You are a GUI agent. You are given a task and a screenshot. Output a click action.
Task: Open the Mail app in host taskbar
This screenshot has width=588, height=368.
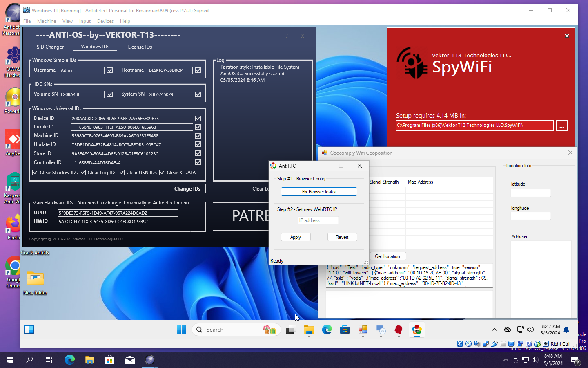click(x=130, y=360)
